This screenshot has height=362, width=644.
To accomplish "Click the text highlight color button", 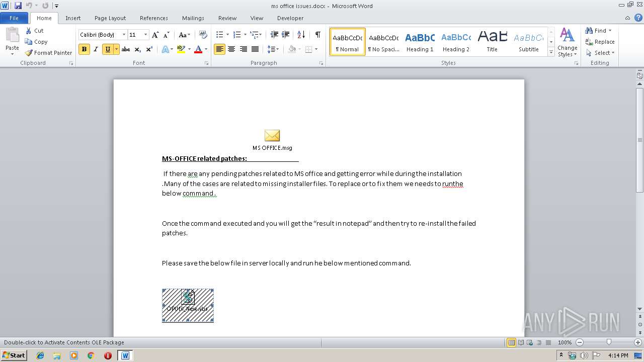I will tap(181, 49).
